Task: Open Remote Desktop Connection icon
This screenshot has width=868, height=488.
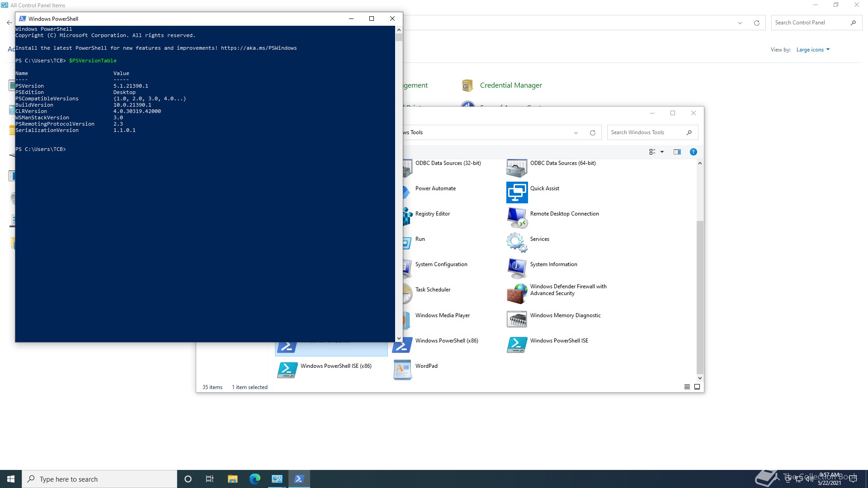Action: tap(517, 218)
